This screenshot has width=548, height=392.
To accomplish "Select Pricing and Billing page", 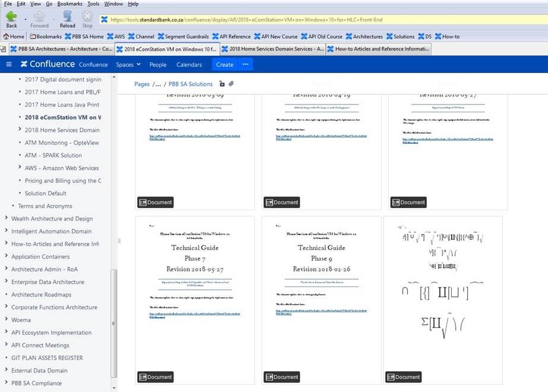I will tap(63, 181).
